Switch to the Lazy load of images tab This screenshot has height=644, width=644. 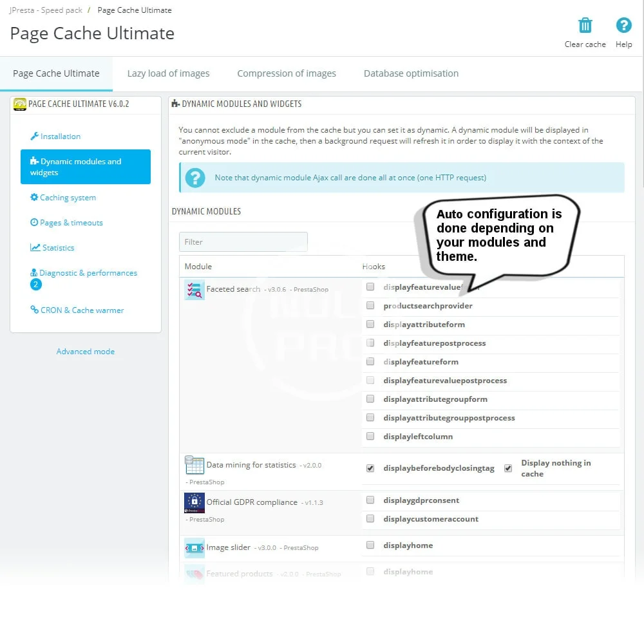pyautogui.click(x=168, y=73)
